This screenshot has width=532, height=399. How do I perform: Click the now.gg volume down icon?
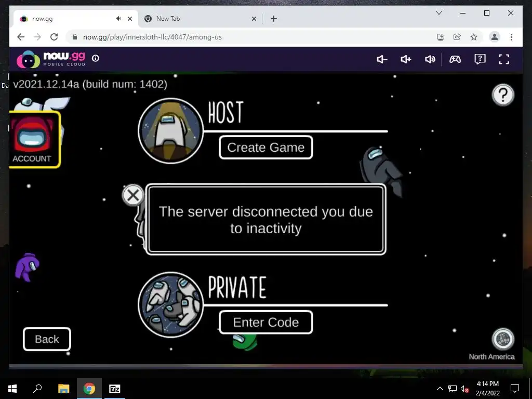coord(382,59)
